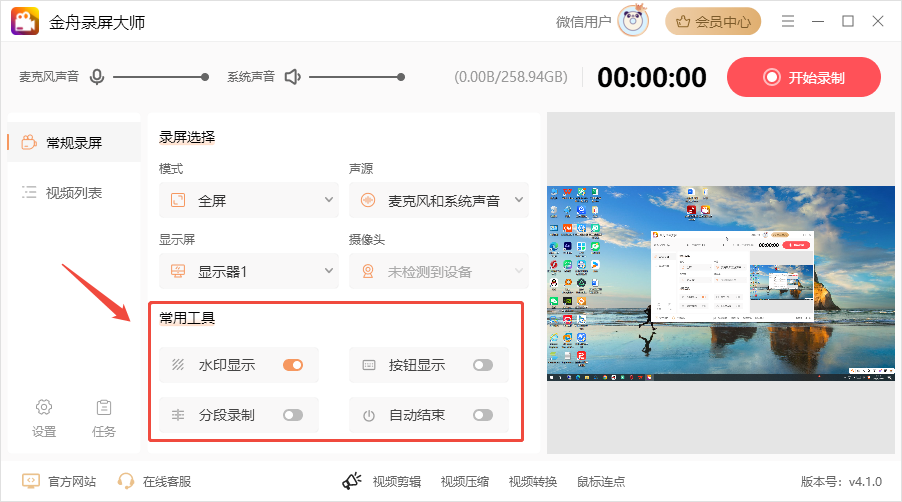Disable the 水印显示 toggle
The image size is (902, 502).
[293, 365]
